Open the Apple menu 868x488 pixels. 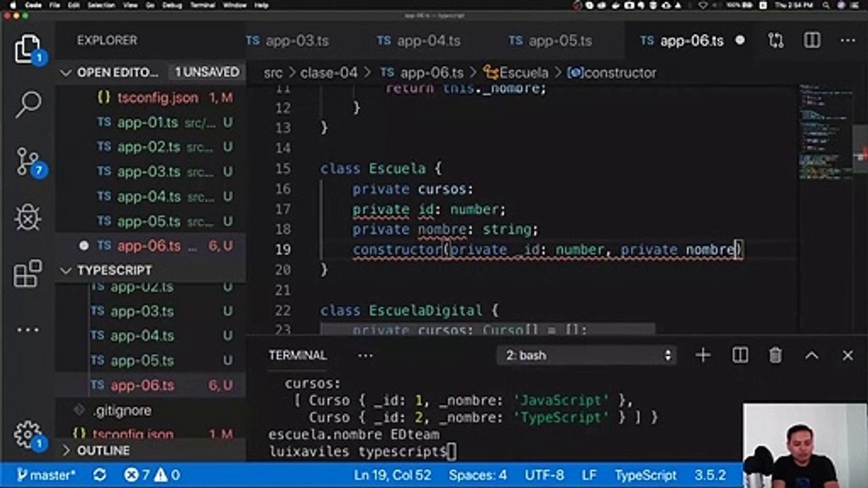pos(12,5)
